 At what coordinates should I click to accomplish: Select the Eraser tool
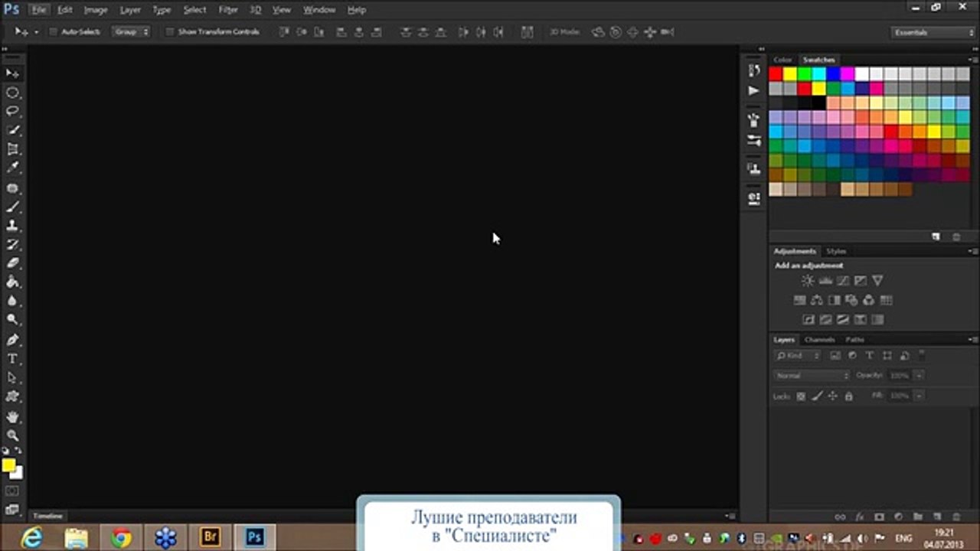click(13, 263)
